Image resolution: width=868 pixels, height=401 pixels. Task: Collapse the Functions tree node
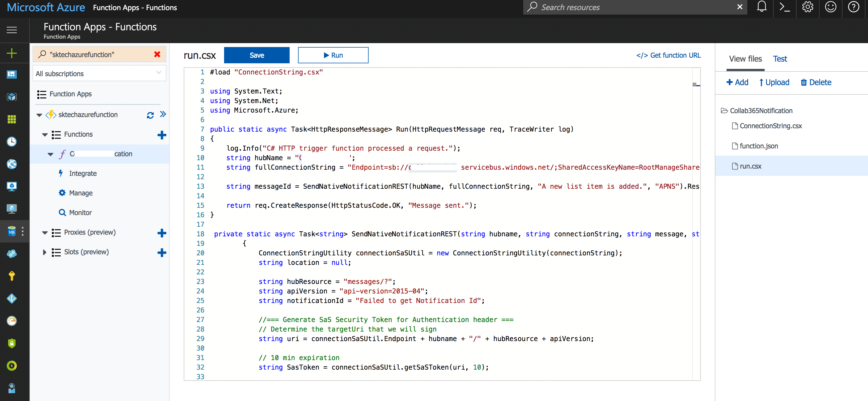(45, 135)
